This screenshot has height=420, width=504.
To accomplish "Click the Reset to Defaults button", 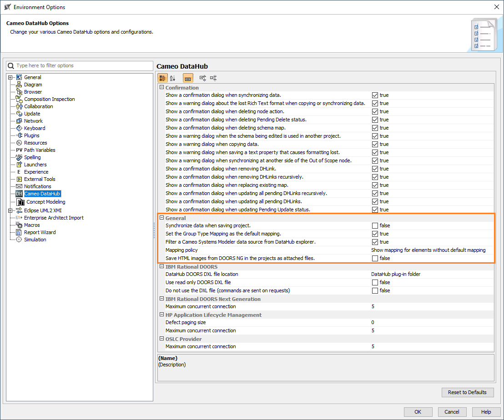I will click(x=468, y=392).
